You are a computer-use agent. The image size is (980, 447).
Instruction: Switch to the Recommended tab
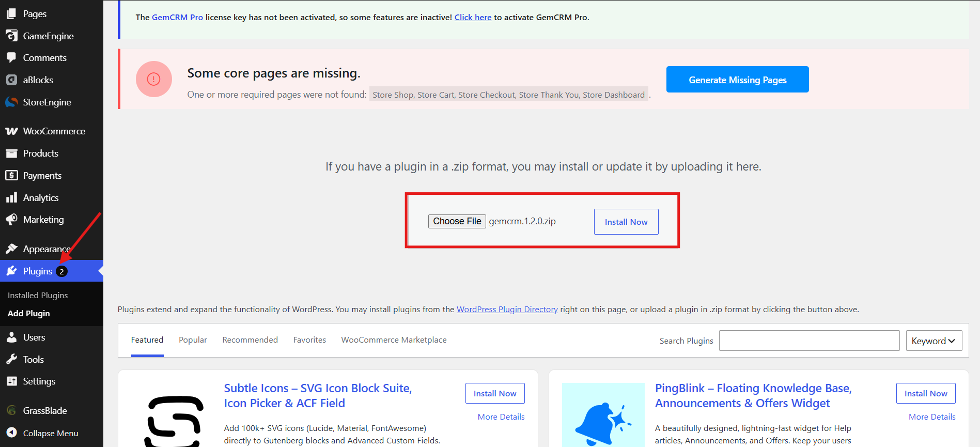tap(250, 340)
